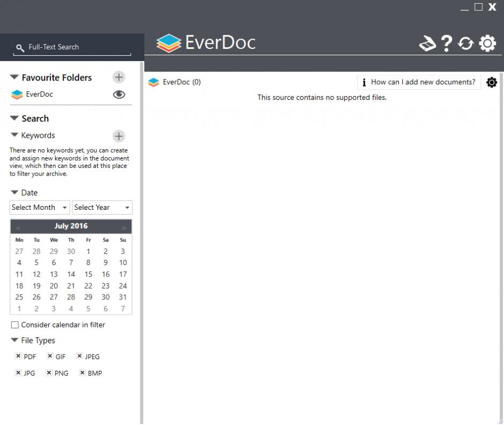Image resolution: width=504 pixels, height=425 pixels.
Task: Click the refresh sync icon
Action: (x=466, y=43)
